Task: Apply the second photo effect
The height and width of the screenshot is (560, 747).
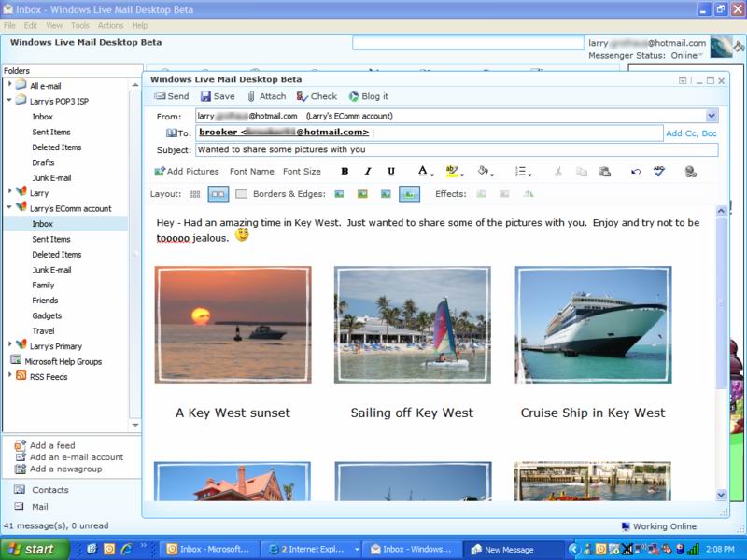Action: [x=504, y=194]
